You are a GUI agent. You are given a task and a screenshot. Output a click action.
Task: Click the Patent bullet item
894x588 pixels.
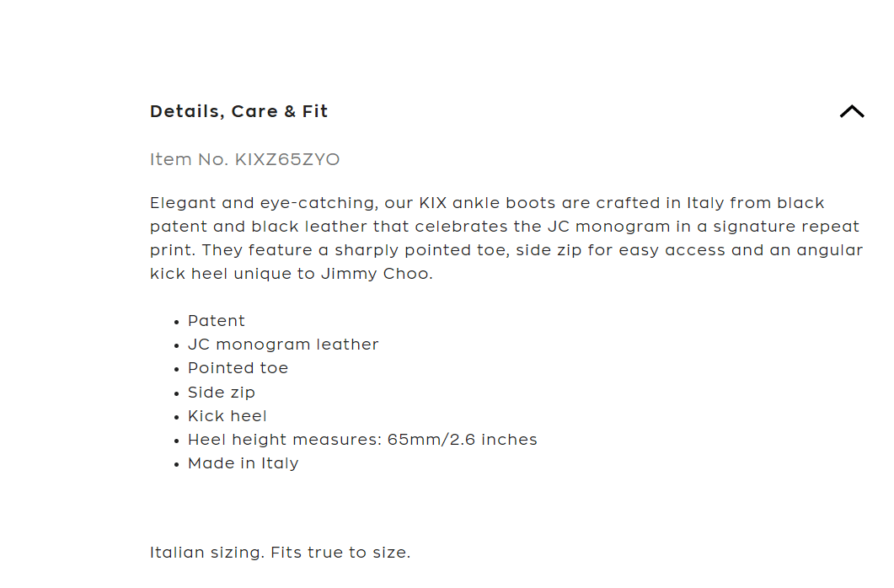tap(217, 321)
